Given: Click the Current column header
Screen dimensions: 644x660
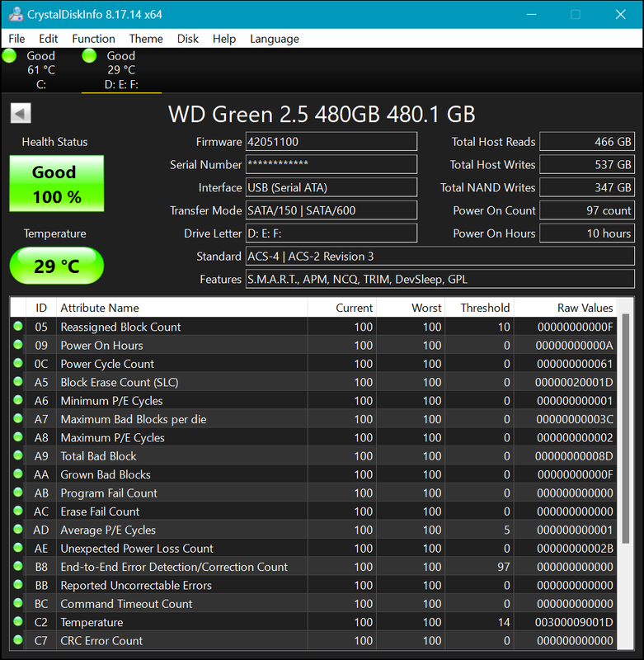Looking at the screenshot, I should click(342, 308).
